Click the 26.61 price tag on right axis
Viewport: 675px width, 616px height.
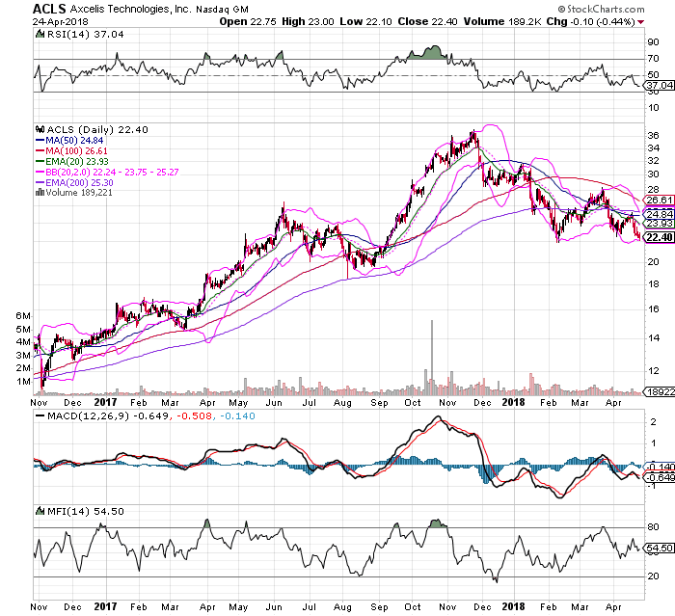point(659,201)
